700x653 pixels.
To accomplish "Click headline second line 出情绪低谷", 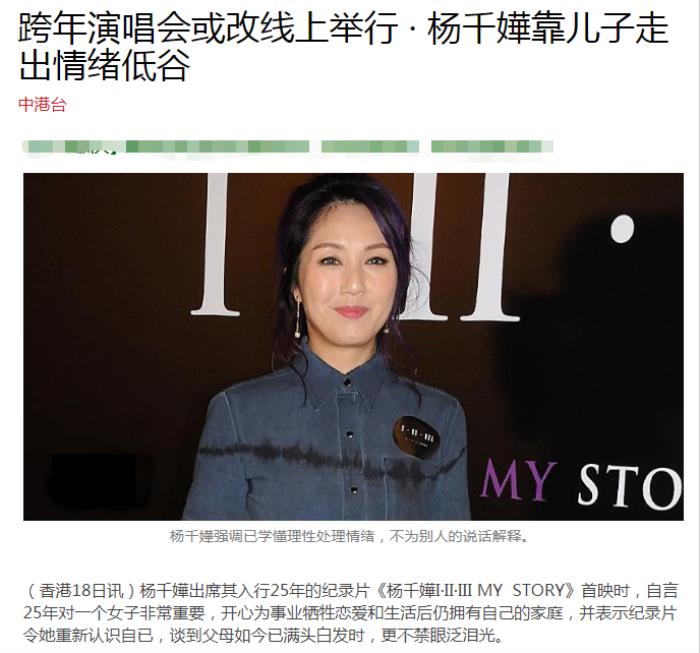I will [x=104, y=66].
